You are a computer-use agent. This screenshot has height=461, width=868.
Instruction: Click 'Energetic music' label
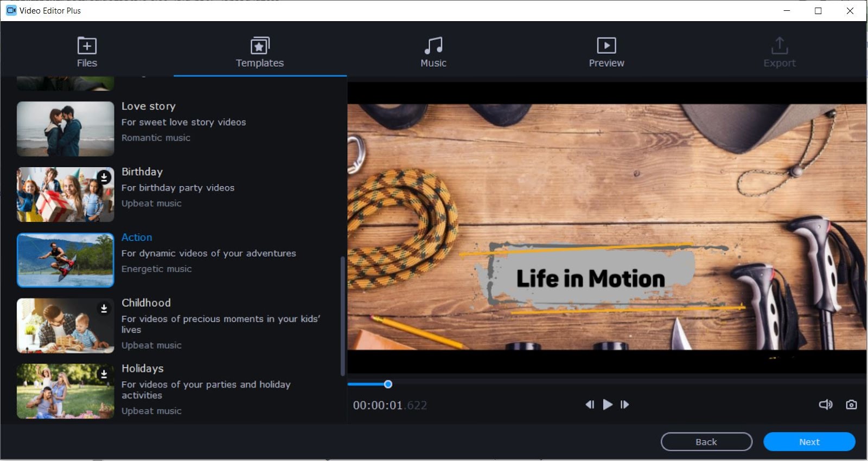coord(156,269)
